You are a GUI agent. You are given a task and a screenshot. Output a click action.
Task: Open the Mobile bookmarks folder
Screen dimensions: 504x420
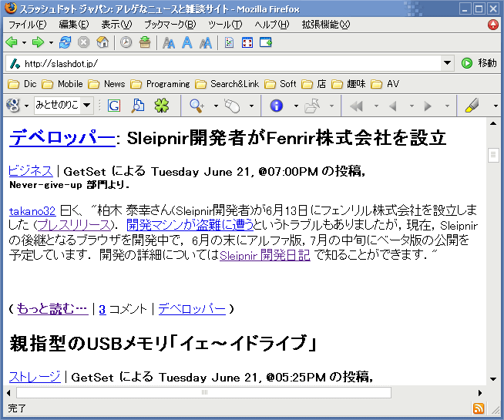click(62, 84)
